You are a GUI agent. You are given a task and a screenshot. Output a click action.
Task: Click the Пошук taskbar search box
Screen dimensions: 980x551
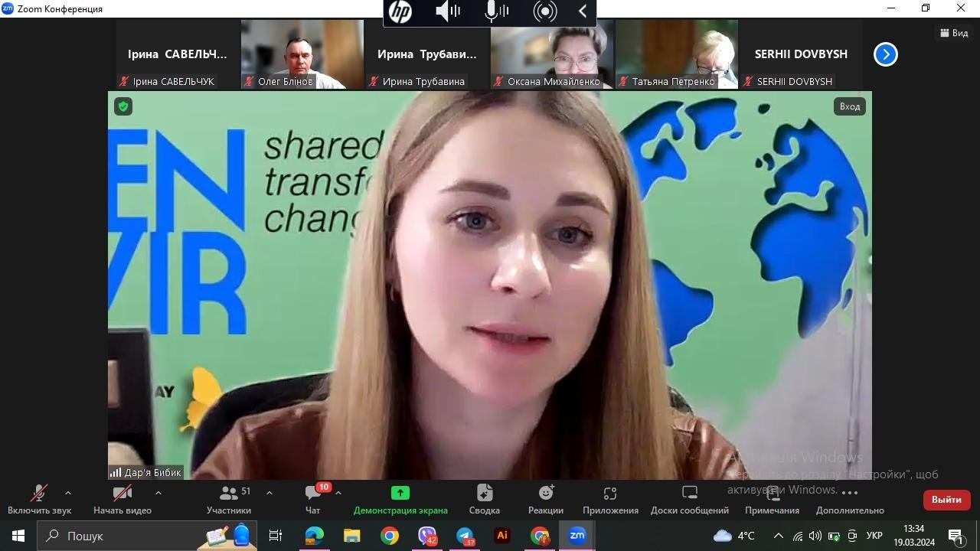click(x=147, y=536)
